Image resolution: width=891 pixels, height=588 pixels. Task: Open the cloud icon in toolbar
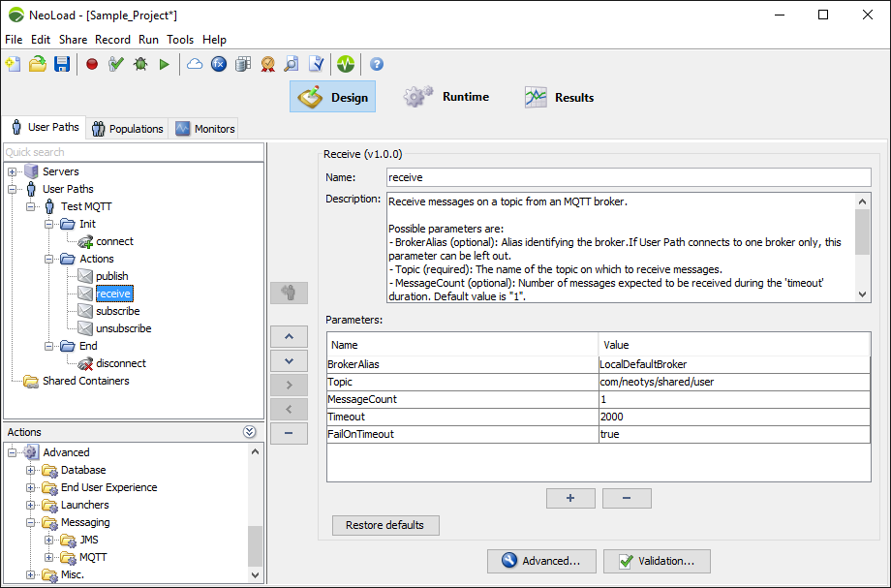(195, 64)
